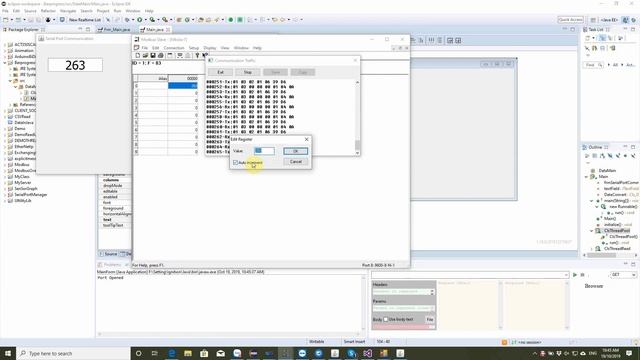Expand Animation project in Package Explorer
640x360 pixels.
coord(5,51)
